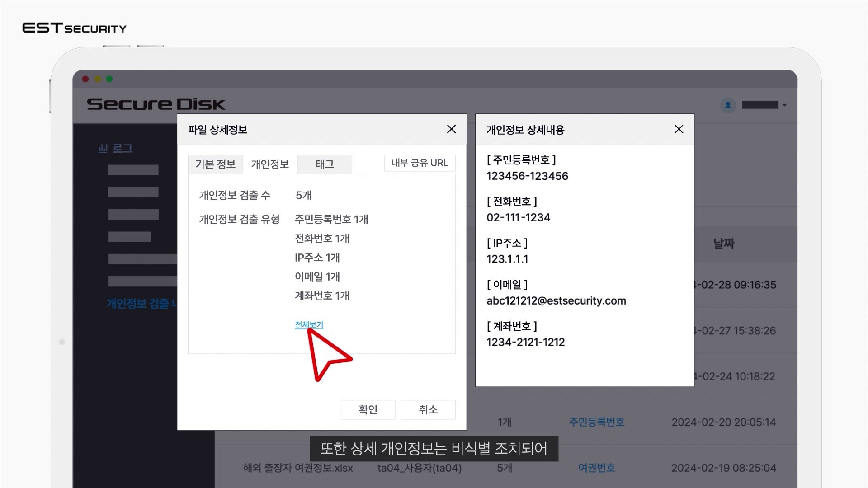The width and height of the screenshot is (868, 488).
Task: Click the 1234-2121-1212 account number value
Action: (x=526, y=343)
